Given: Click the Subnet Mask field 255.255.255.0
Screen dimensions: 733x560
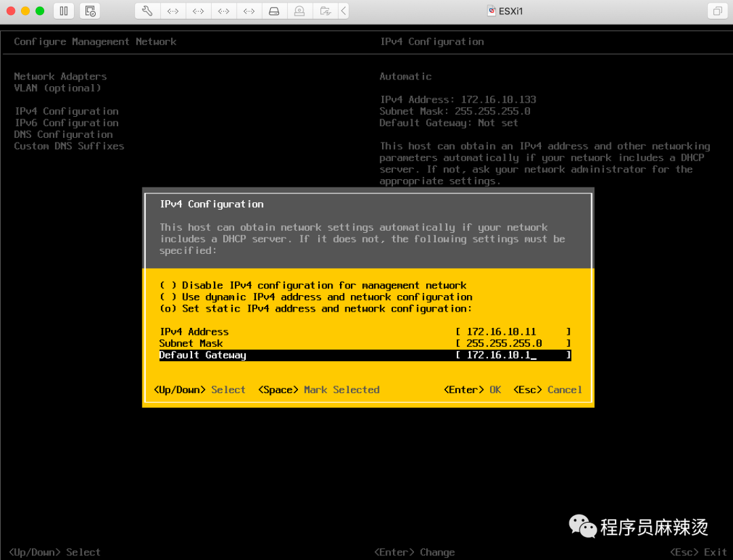Looking at the screenshot, I should (513, 343).
